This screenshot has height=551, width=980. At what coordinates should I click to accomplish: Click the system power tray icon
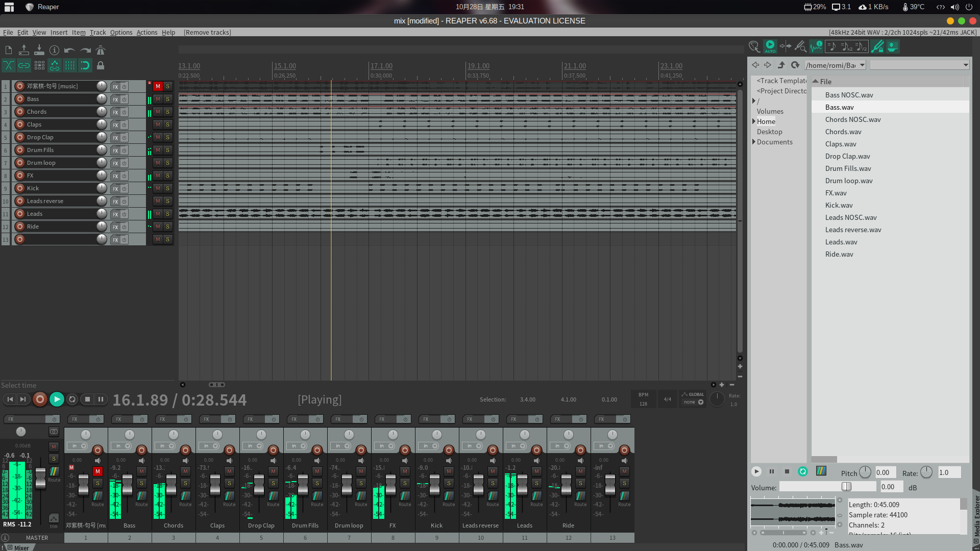(969, 7)
